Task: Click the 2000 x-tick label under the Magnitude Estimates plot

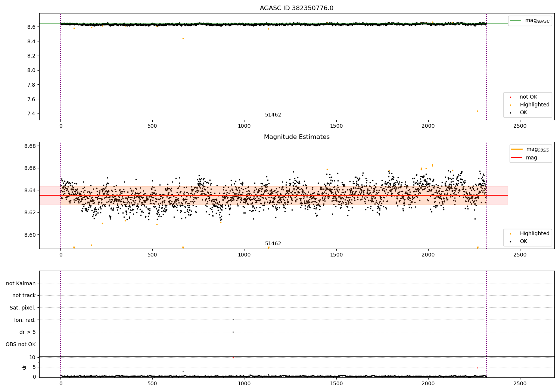Action: pos(428,255)
